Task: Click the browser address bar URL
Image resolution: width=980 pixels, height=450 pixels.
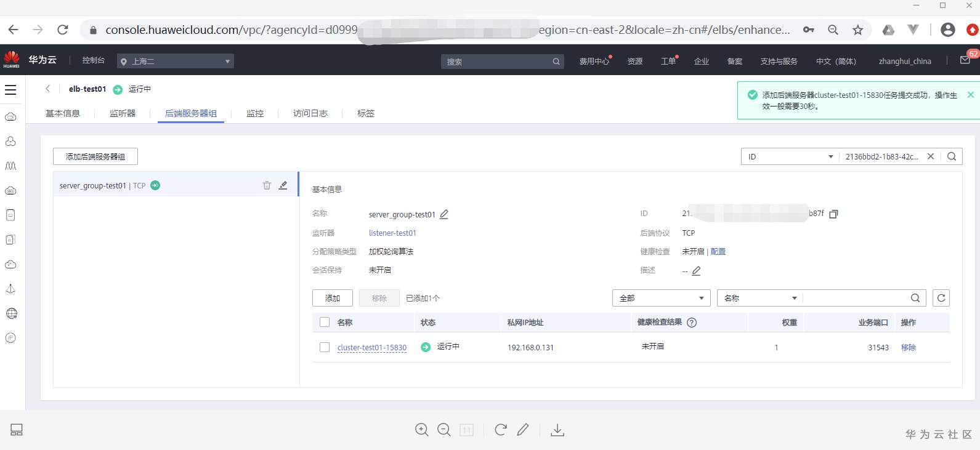Action: [x=448, y=30]
